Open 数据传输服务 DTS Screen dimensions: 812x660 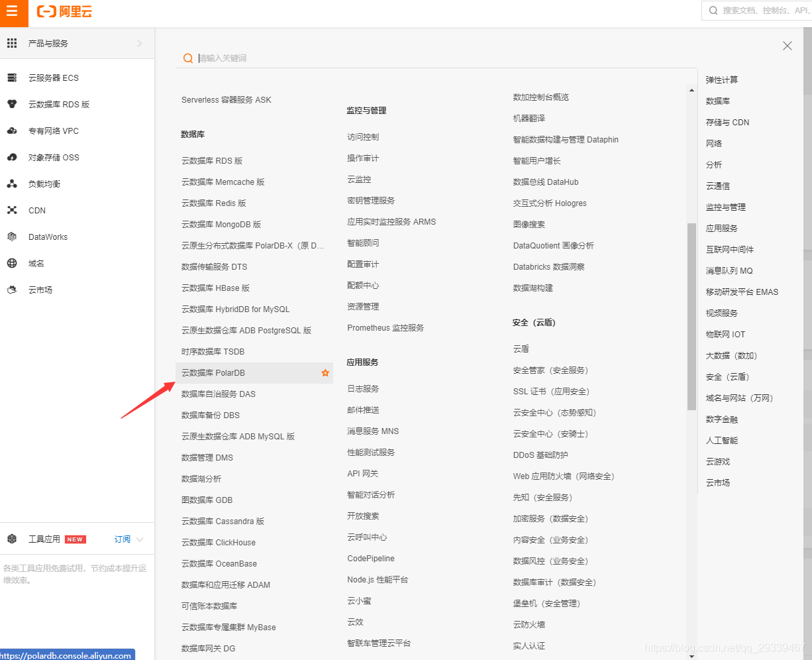click(214, 267)
